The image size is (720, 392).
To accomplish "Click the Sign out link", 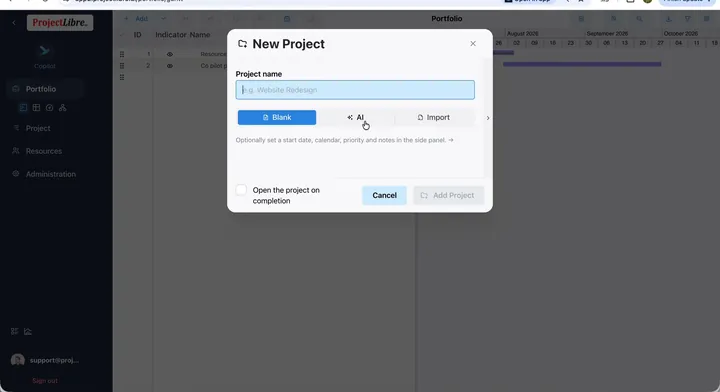I will coord(45,381).
